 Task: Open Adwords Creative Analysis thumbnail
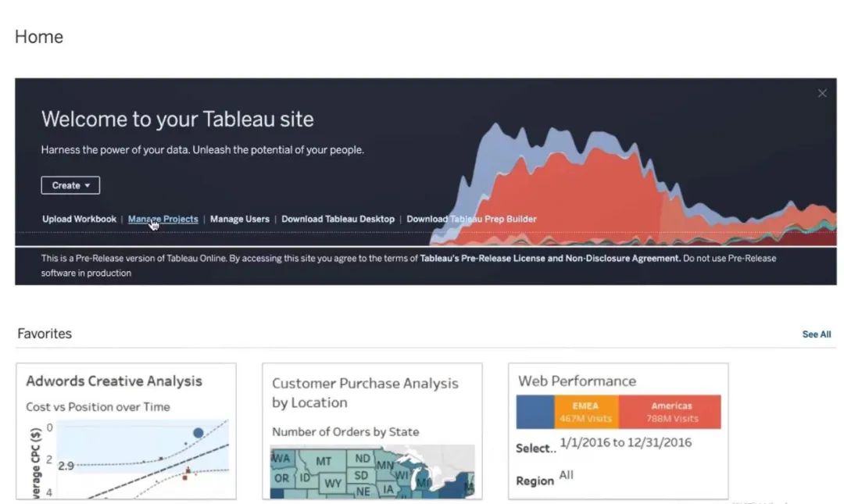[x=126, y=431]
